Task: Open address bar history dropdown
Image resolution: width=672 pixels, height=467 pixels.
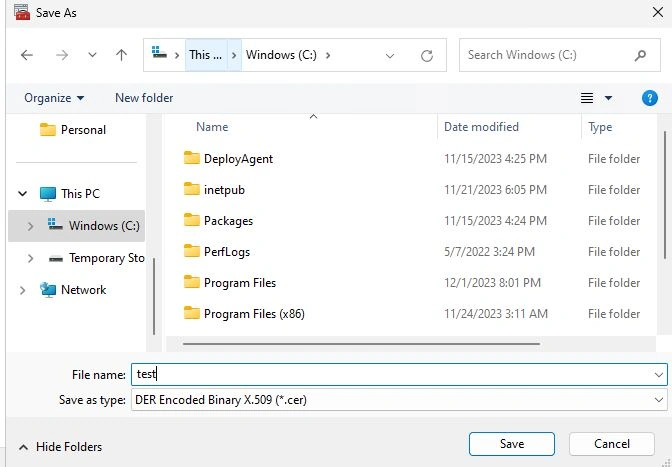Action: pyautogui.click(x=390, y=56)
